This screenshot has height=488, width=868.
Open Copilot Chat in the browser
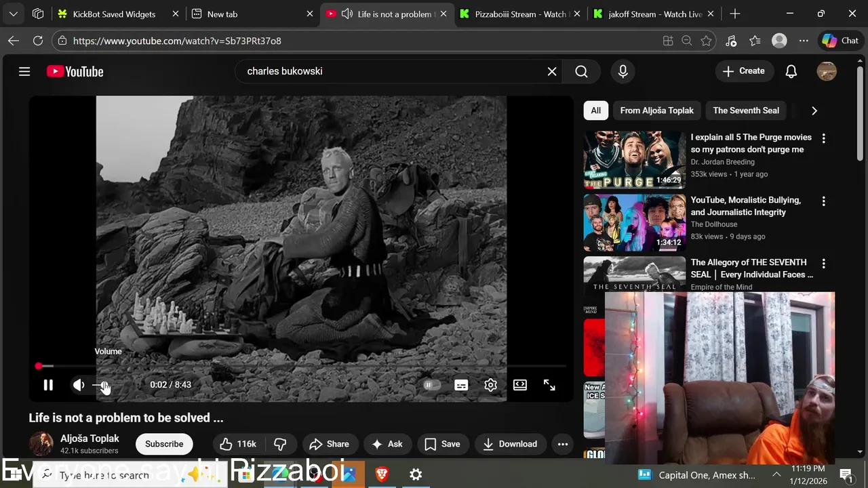(840, 41)
